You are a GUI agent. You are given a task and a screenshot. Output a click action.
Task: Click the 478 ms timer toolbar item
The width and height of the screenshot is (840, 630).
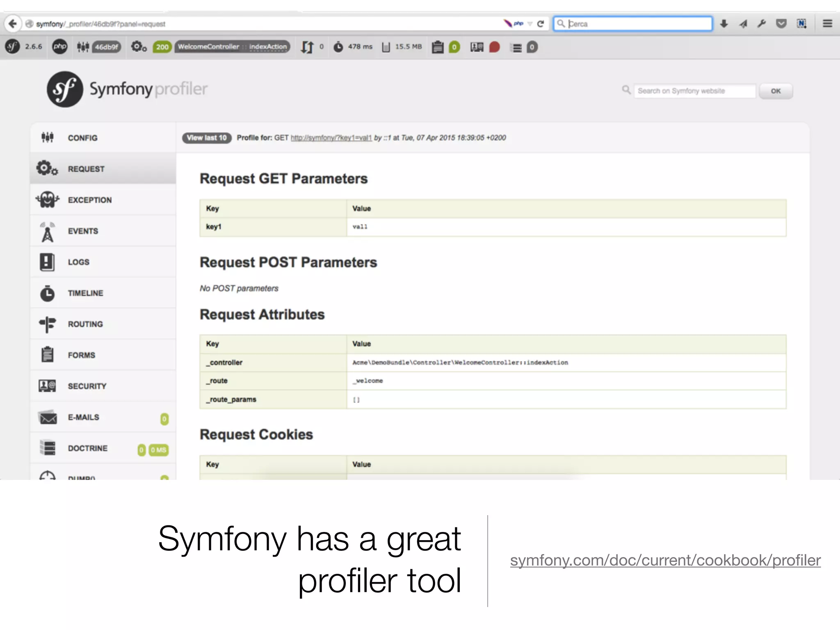353,47
